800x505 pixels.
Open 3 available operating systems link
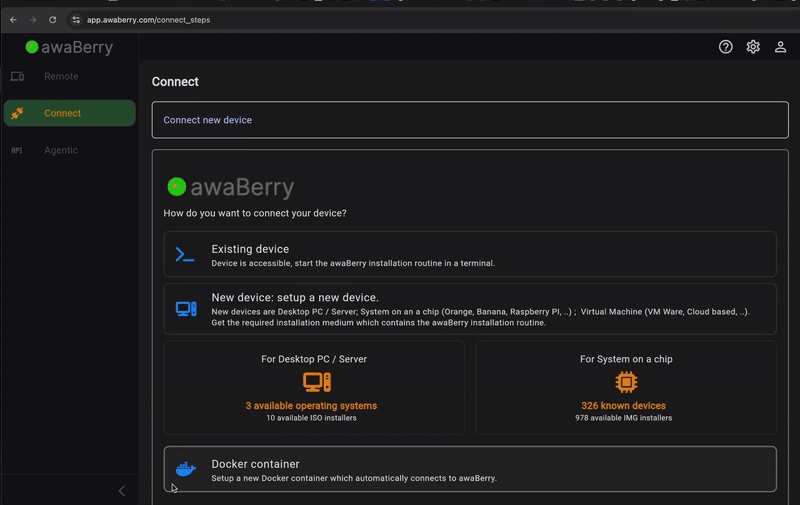click(x=311, y=406)
